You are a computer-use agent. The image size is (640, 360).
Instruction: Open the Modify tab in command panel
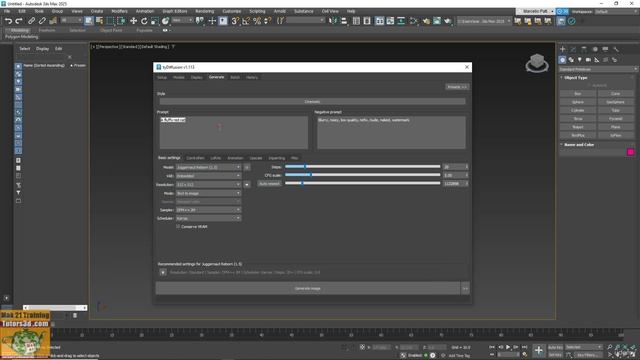tap(573, 49)
